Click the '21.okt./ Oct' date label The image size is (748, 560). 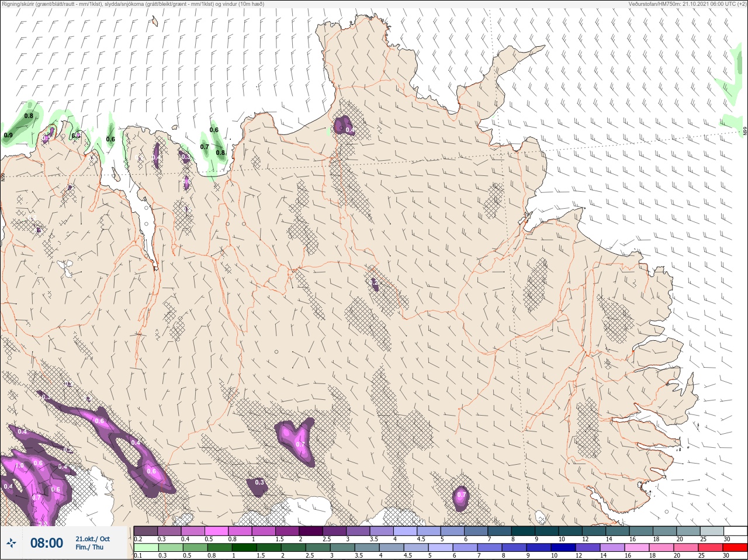(92, 539)
